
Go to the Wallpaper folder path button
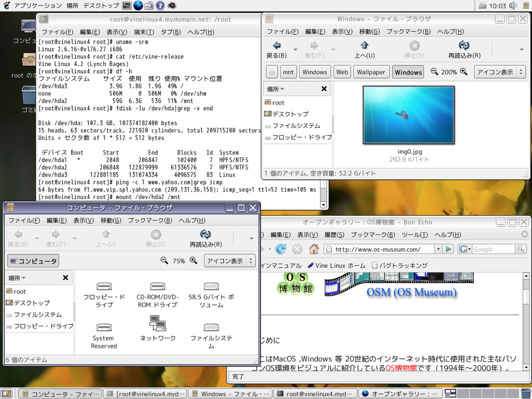[371, 72]
